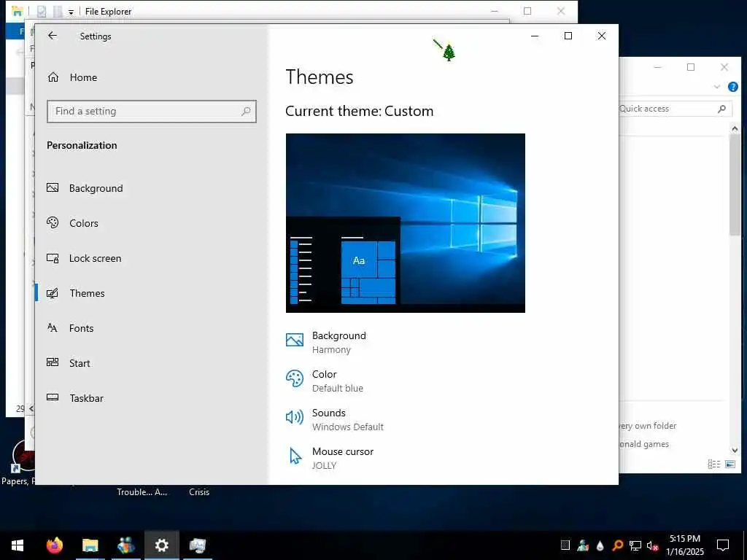Click the magnifier icon in Find a setting
Viewport: 747px width, 560px height.
tap(246, 111)
